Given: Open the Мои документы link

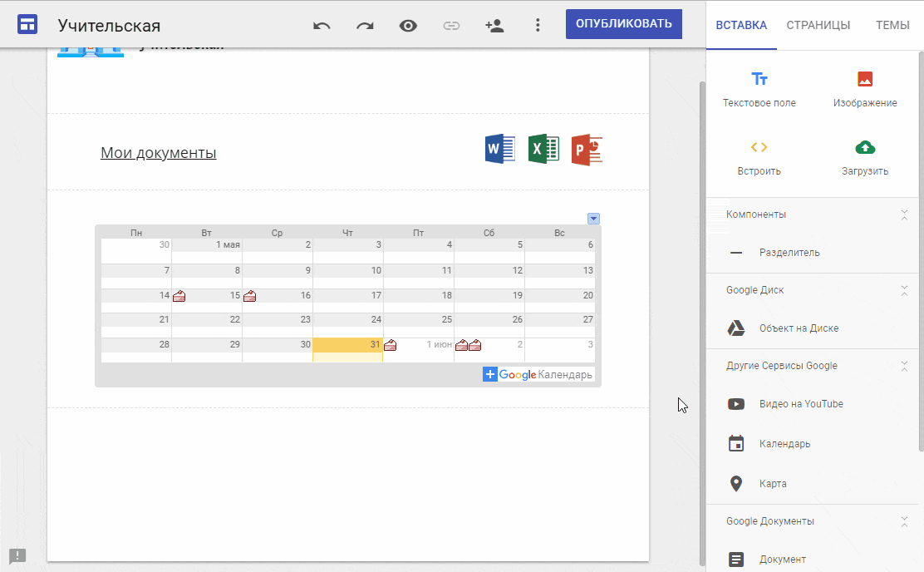Looking at the screenshot, I should point(158,153).
